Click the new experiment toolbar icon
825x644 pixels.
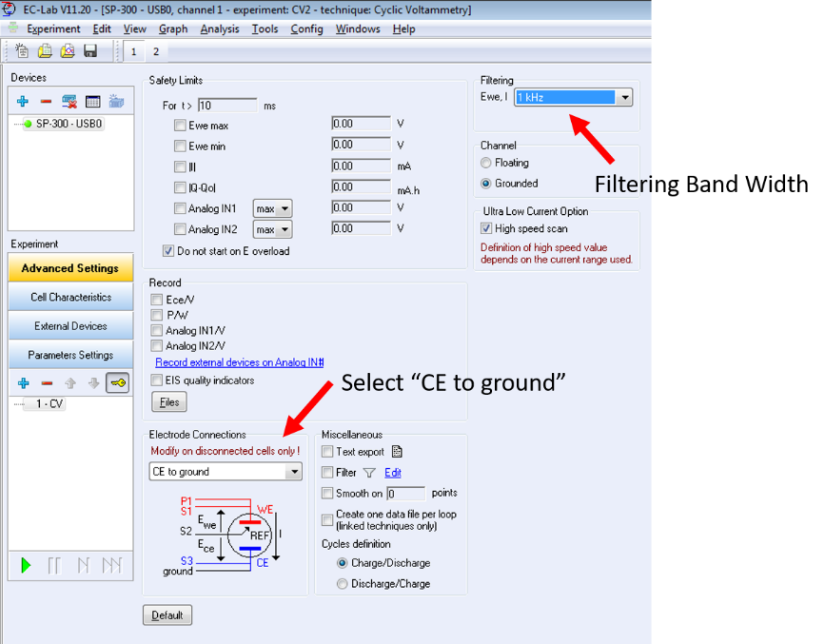[x=22, y=51]
